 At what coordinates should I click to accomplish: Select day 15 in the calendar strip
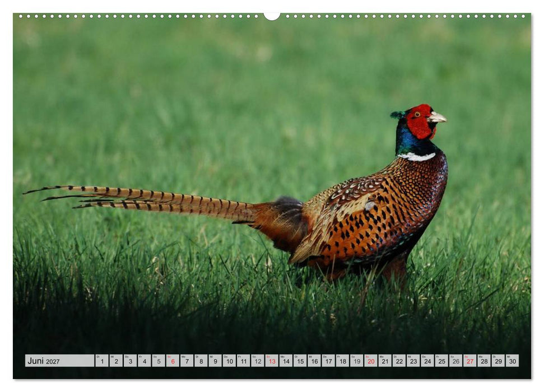(x=300, y=361)
